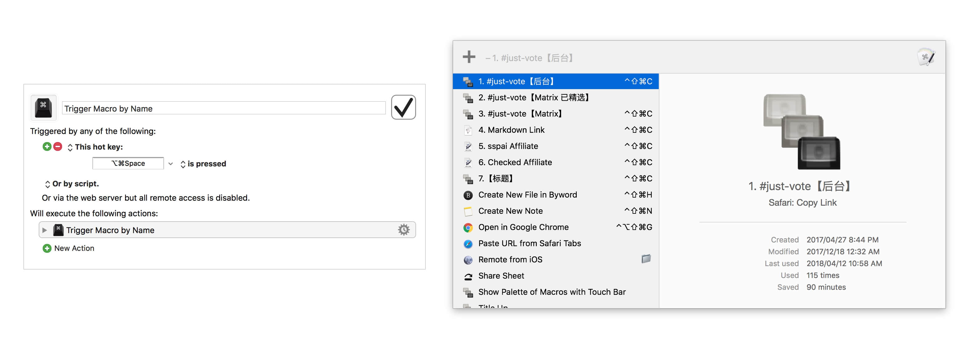980x354 pixels.
Task: Click the Keyboard Maestro editor icon, top right
Action: tap(926, 57)
